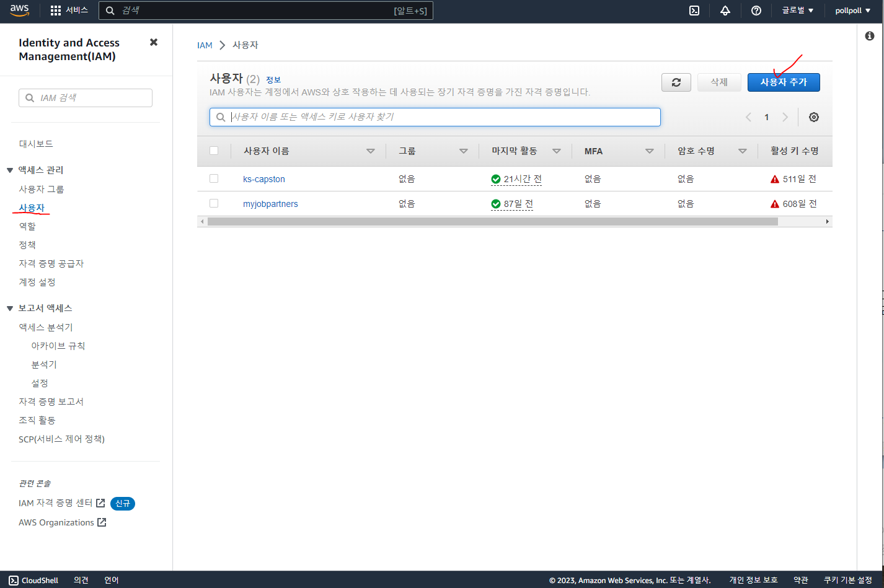Focus the top AWS 검색 bar
The width and height of the screenshot is (884, 588).
[x=266, y=11]
